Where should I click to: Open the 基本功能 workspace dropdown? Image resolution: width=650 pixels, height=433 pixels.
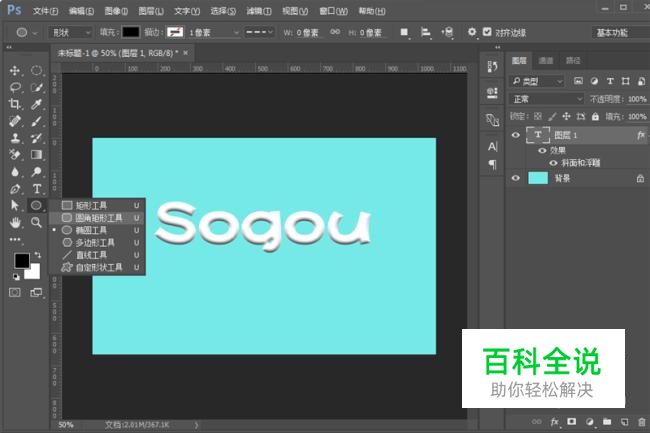(620, 32)
